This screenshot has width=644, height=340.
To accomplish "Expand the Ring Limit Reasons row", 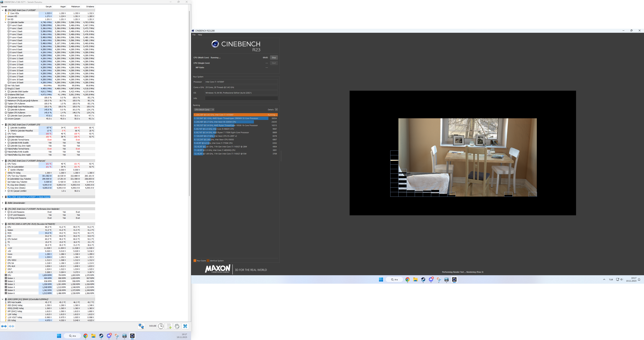I will [x=5, y=218].
